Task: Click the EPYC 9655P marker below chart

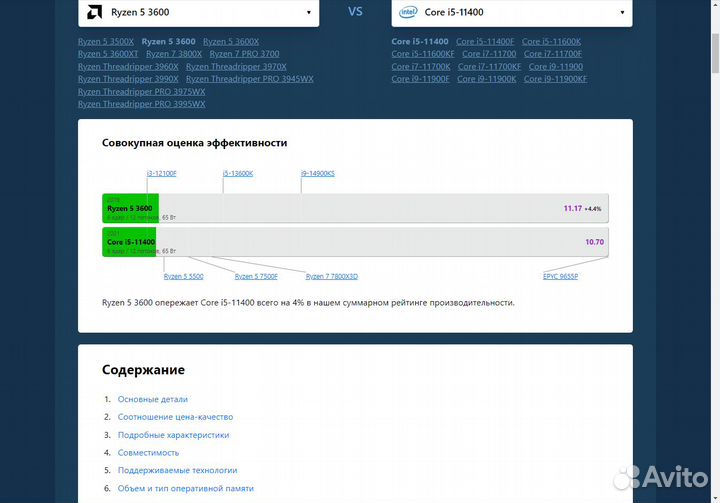Action: 561,277
